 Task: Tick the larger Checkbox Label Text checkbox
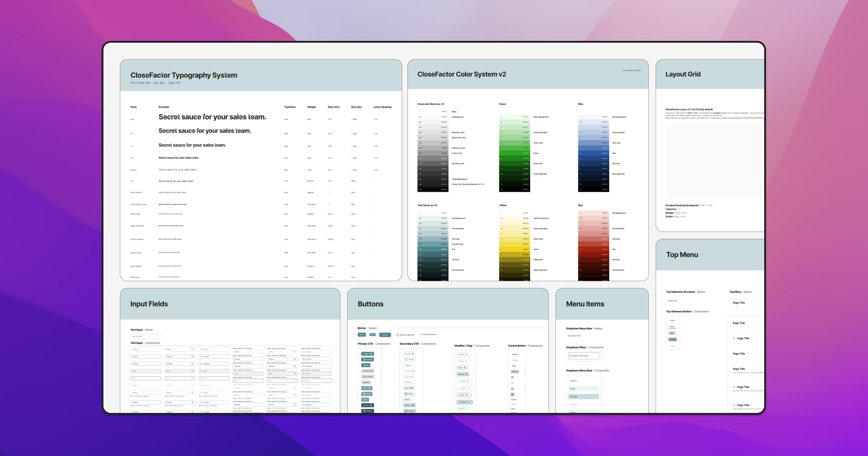coord(397,335)
